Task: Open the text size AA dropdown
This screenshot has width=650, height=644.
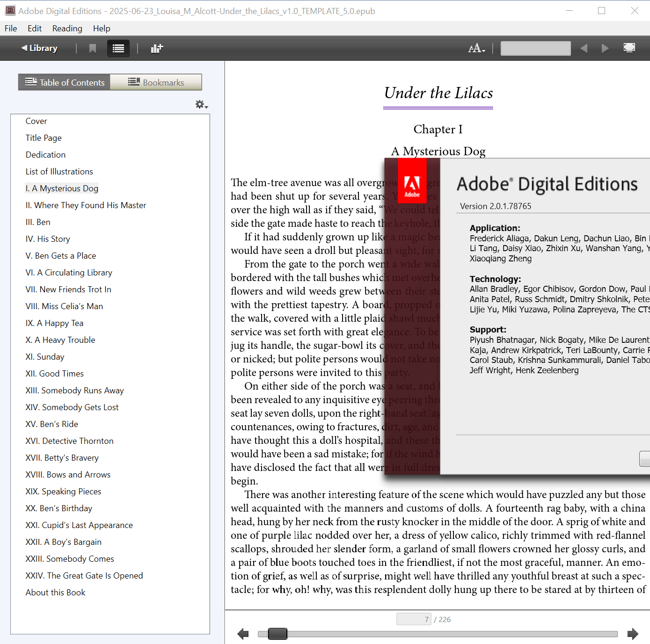Action: [x=476, y=48]
